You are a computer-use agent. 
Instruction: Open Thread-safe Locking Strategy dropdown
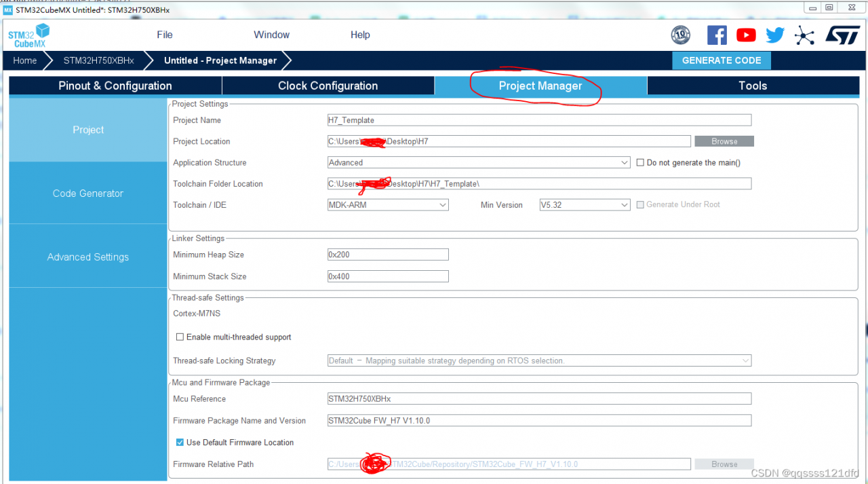coord(539,360)
